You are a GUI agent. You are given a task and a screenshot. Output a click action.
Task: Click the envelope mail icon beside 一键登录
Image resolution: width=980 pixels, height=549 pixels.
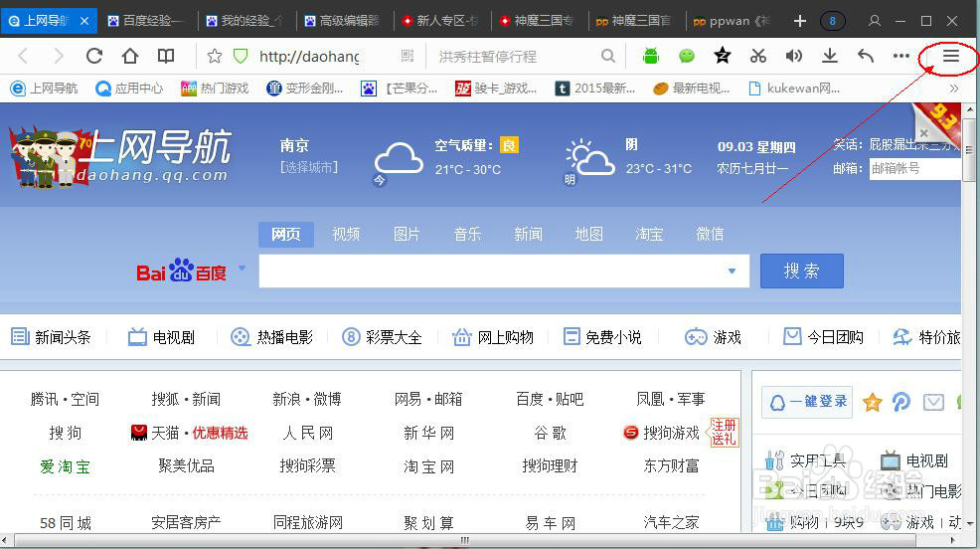pos(933,402)
